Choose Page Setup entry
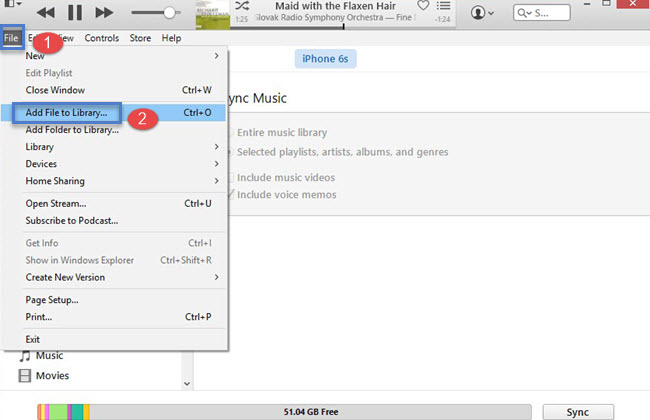Viewport: 650px width, 420px height. [114, 300]
